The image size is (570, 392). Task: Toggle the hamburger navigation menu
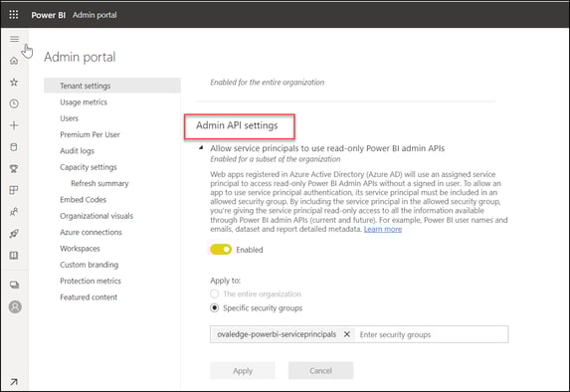point(15,39)
